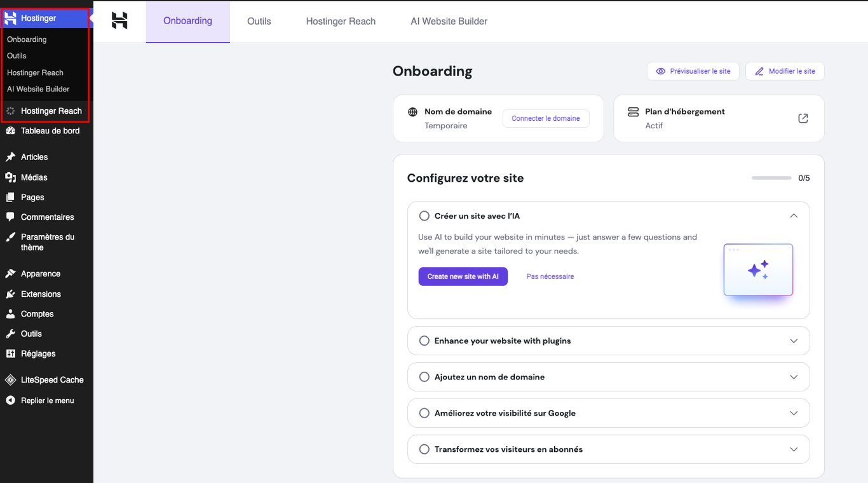The image size is (868, 483).
Task: Open the LiteSpeed Cache menu label
Action: [x=52, y=380]
